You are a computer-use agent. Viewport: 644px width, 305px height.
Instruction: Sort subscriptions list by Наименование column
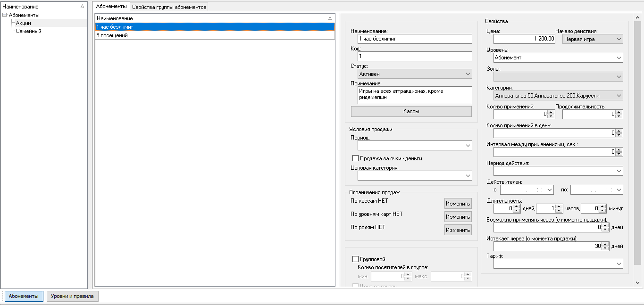[x=215, y=18]
